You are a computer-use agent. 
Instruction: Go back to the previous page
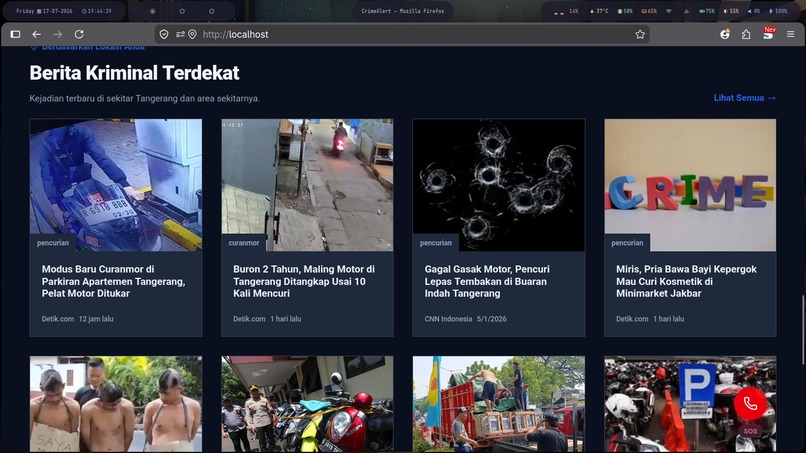[x=36, y=34]
